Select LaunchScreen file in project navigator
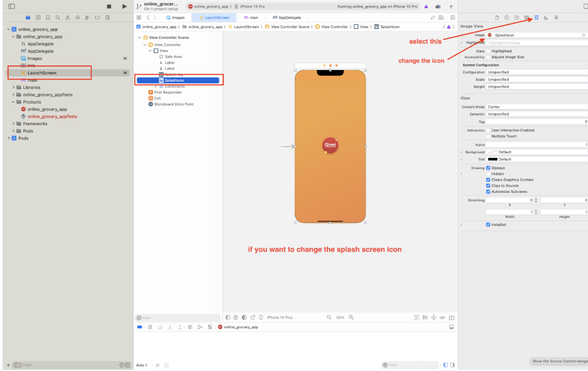 click(x=42, y=73)
